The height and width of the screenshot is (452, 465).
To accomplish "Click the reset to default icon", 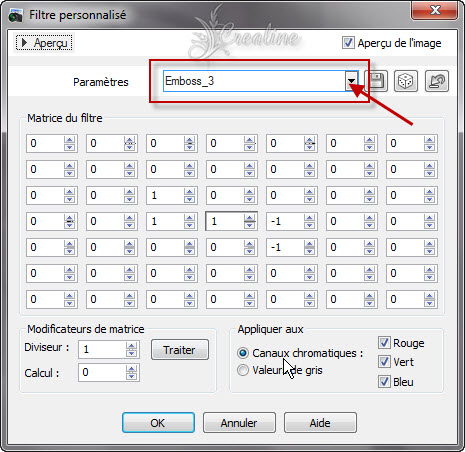I will pyautogui.click(x=437, y=81).
